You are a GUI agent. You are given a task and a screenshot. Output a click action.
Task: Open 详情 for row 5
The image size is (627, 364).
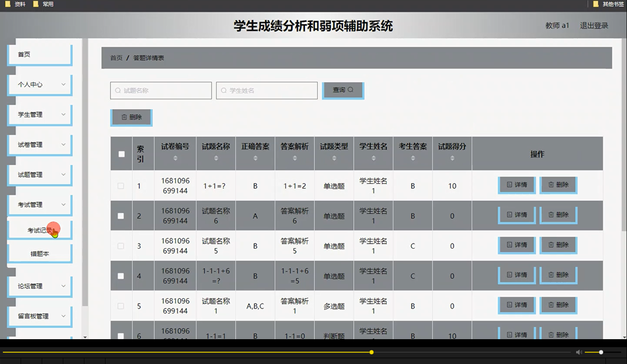coord(517,305)
